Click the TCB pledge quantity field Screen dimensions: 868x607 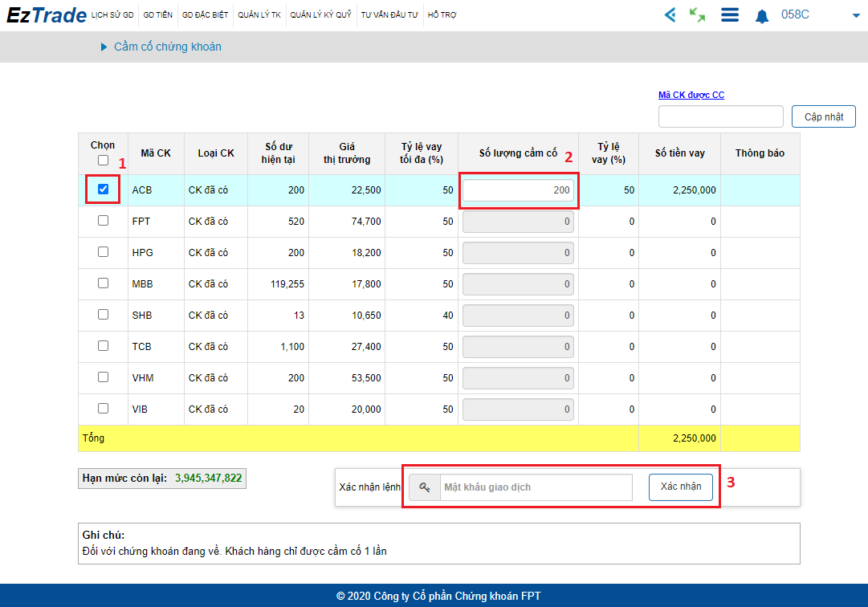point(518,347)
